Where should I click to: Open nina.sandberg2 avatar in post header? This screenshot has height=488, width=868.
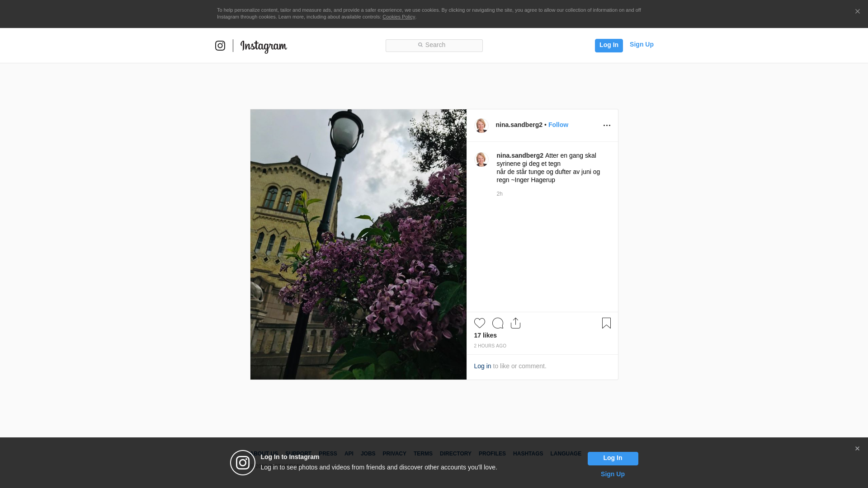(481, 126)
